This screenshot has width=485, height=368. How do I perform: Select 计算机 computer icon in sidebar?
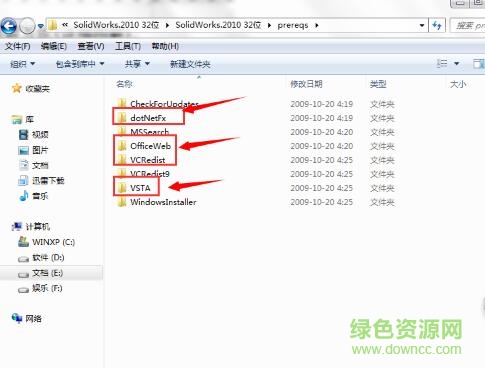17,227
